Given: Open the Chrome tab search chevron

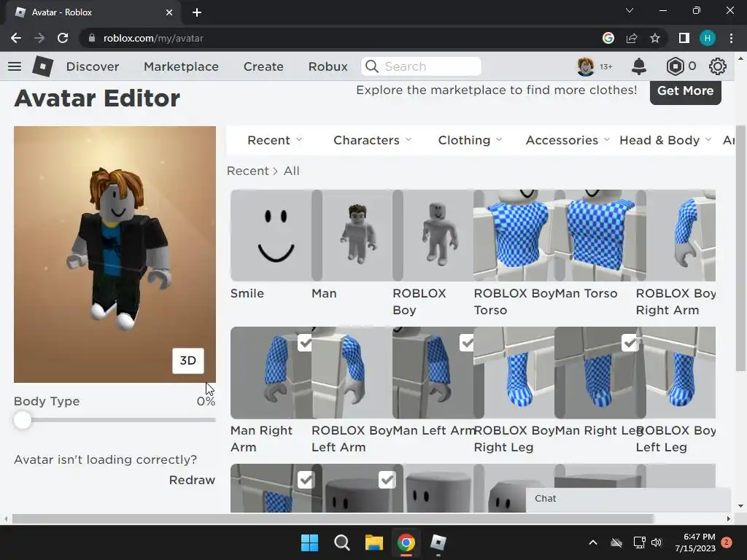Looking at the screenshot, I should (630, 10).
